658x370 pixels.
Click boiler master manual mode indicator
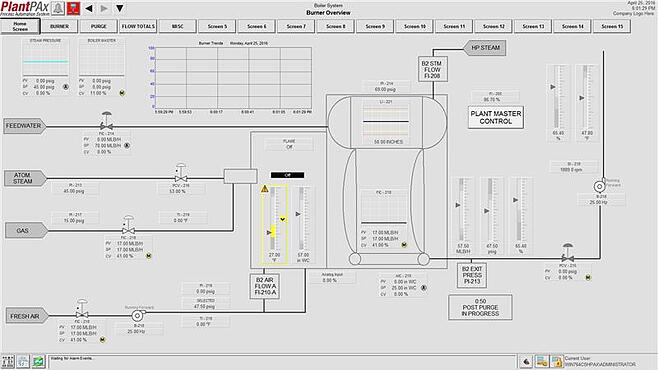point(122,93)
